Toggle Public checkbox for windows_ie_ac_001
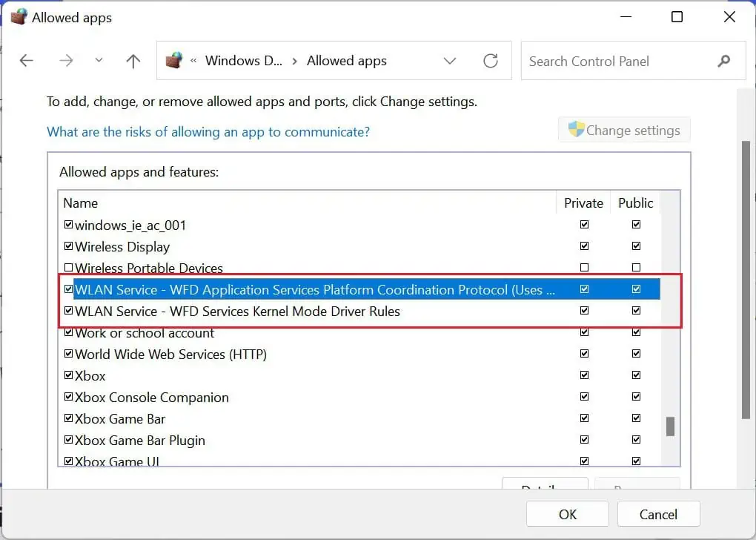The image size is (756, 540). click(637, 225)
